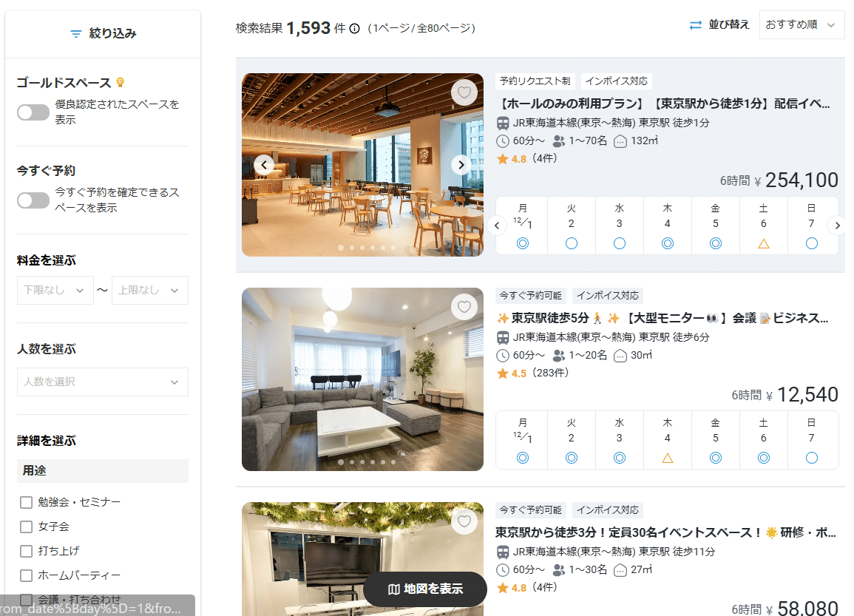Turn on the 今すぐ予約 toggle
Screen dimensions: 854x616
33,200
